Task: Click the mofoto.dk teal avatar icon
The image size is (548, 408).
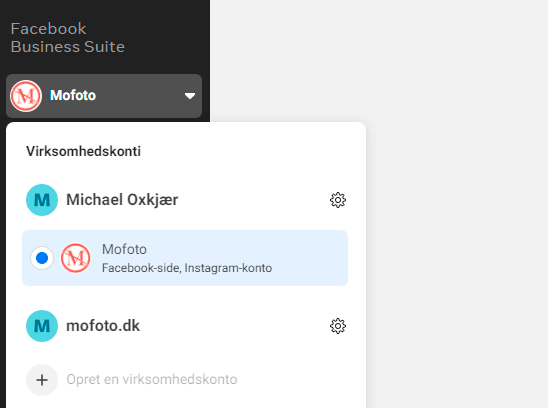Action: coord(42,326)
